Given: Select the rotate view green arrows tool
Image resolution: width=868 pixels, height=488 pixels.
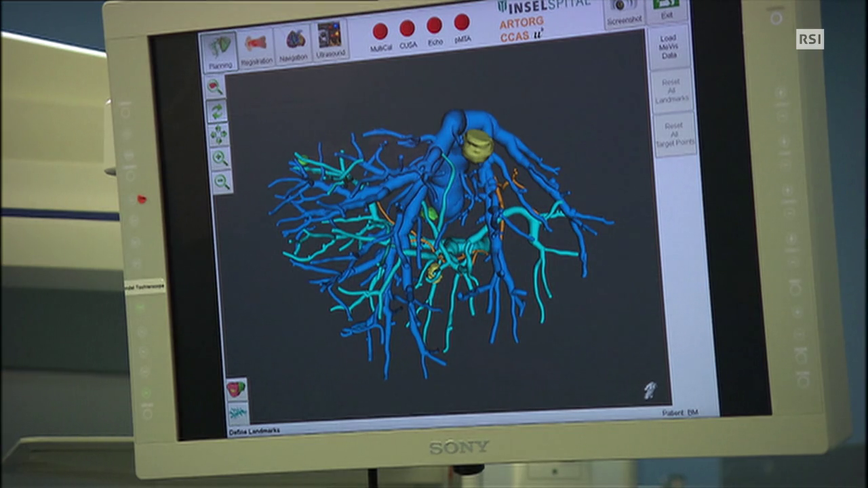Looking at the screenshot, I should (217, 110).
